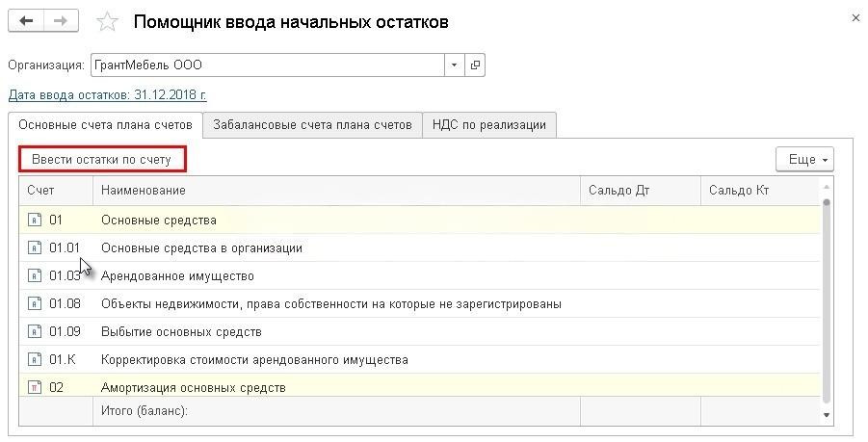This screenshot has height=442, width=868.
Task: Switch to Забалансовые счета плана счетов tab
Action: coord(312,125)
